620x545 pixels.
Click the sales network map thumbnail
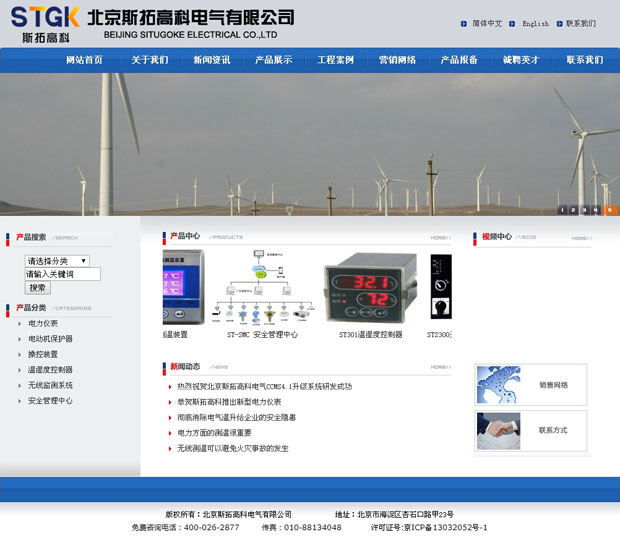click(498, 384)
